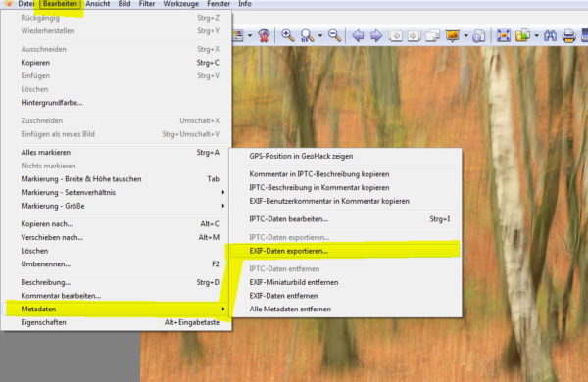Open dropdown arrow beside slideshow icon
Screen dimensions: 588x382
pos(466,36)
